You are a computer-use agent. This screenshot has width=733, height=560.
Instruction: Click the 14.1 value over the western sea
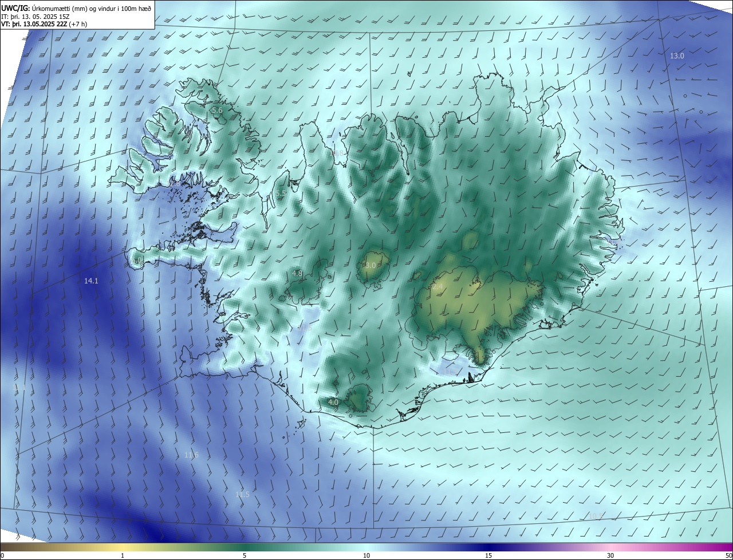pos(91,281)
